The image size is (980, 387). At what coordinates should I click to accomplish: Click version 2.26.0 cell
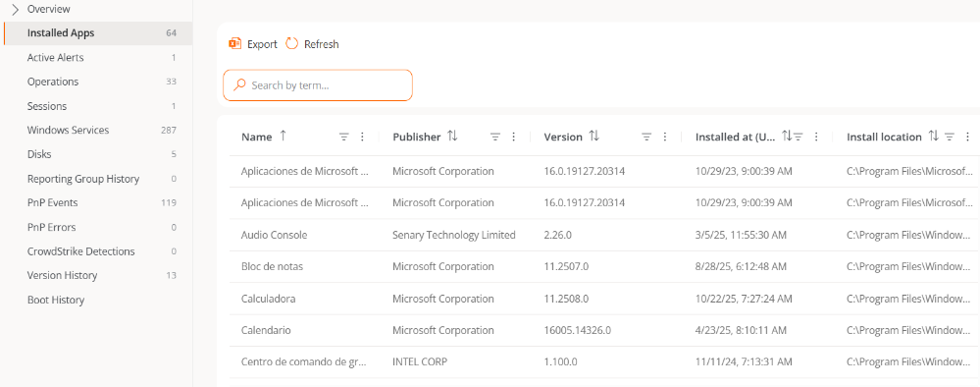click(x=557, y=235)
